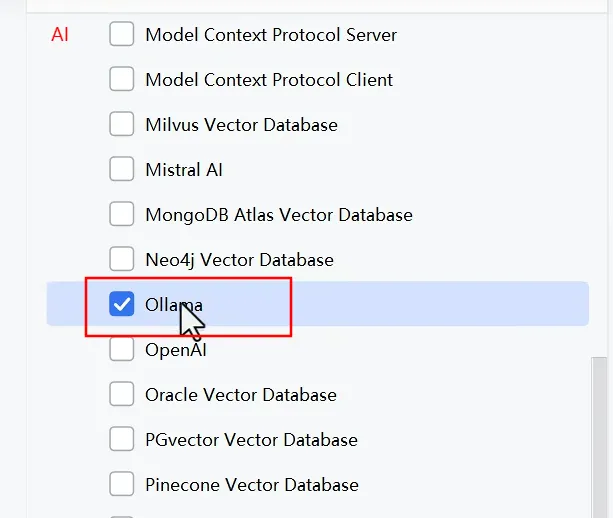Tick the Milvus Vector Database checkbox
613x518 pixels.
click(x=122, y=125)
